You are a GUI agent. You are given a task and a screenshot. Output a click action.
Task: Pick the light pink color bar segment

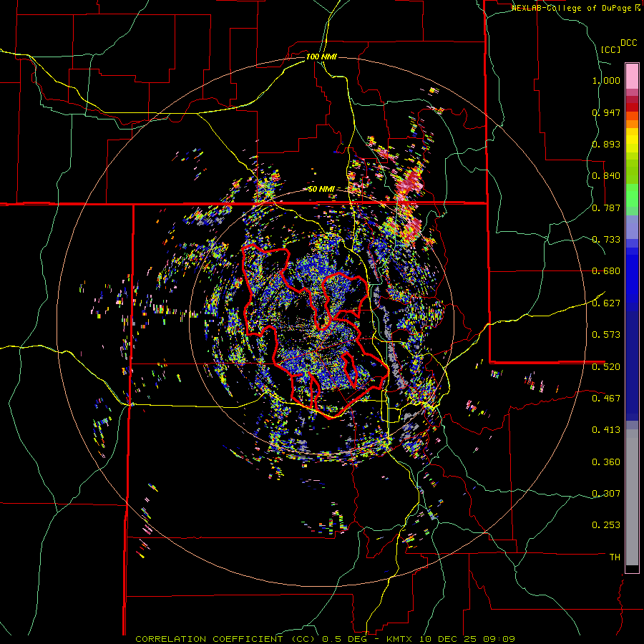632,76
